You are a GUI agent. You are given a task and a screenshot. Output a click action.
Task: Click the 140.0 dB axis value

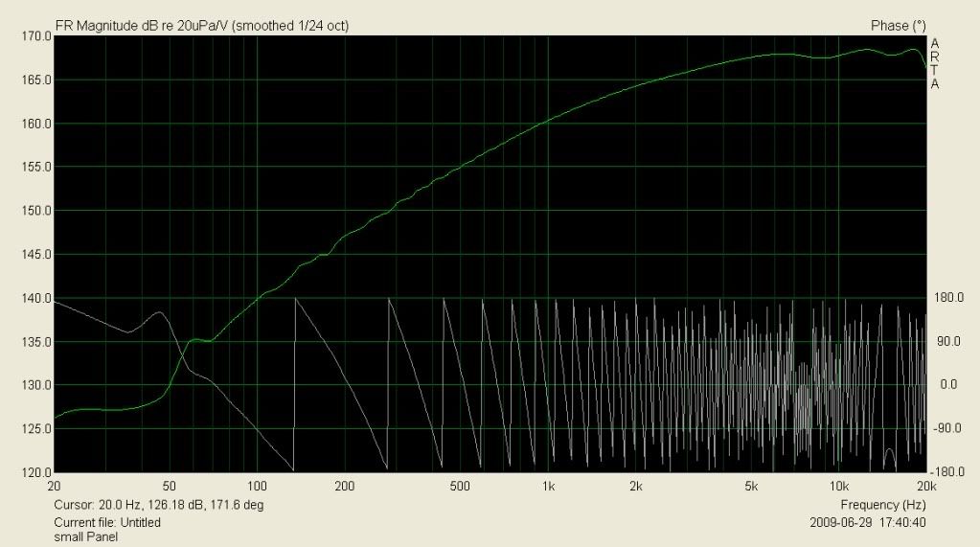[38, 298]
